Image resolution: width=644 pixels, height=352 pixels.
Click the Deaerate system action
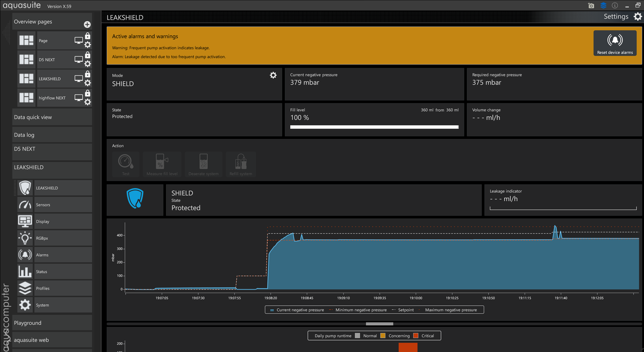(x=203, y=164)
